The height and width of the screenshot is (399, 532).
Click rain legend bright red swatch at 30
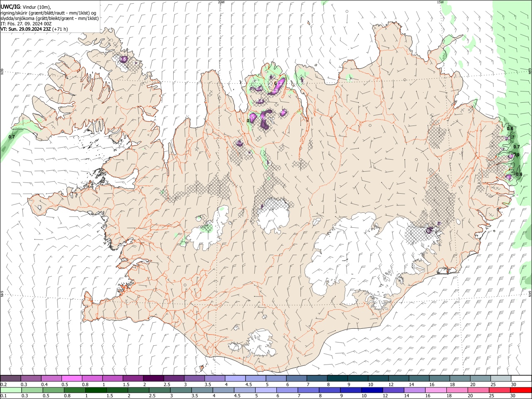[521, 390]
